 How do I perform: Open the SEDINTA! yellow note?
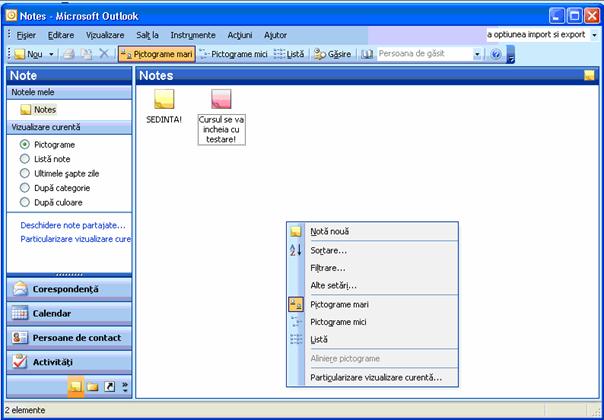pos(163,100)
